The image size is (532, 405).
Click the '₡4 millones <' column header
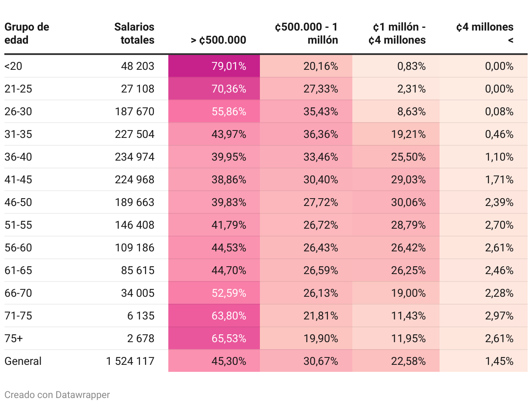(x=485, y=34)
